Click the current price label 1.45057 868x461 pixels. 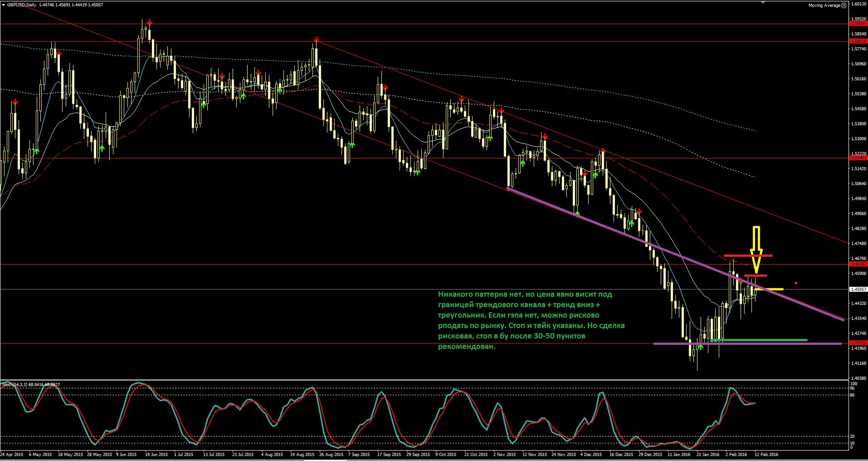pyautogui.click(x=858, y=289)
